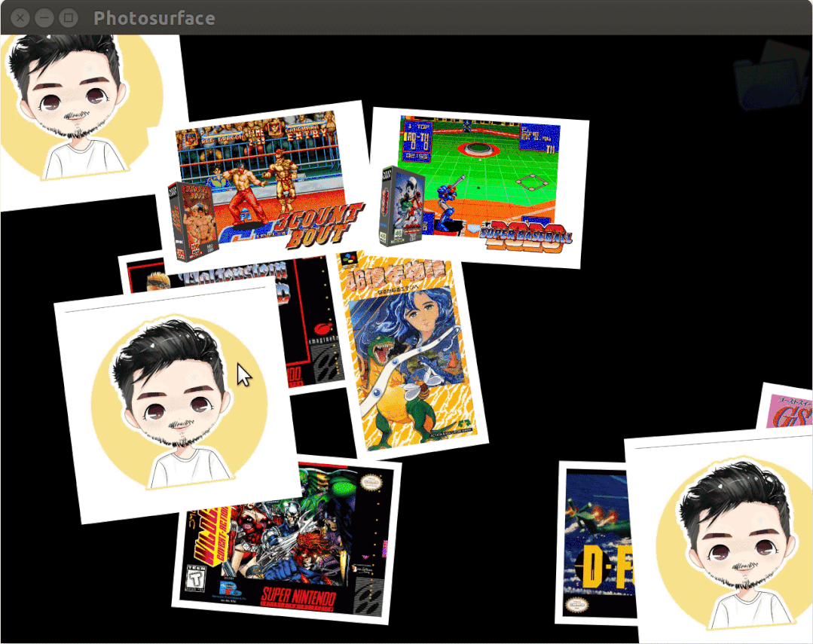The image size is (813, 644).
Task: Click the 3 Count Bout game box icon
Action: pyautogui.click(x=192, y=222)
